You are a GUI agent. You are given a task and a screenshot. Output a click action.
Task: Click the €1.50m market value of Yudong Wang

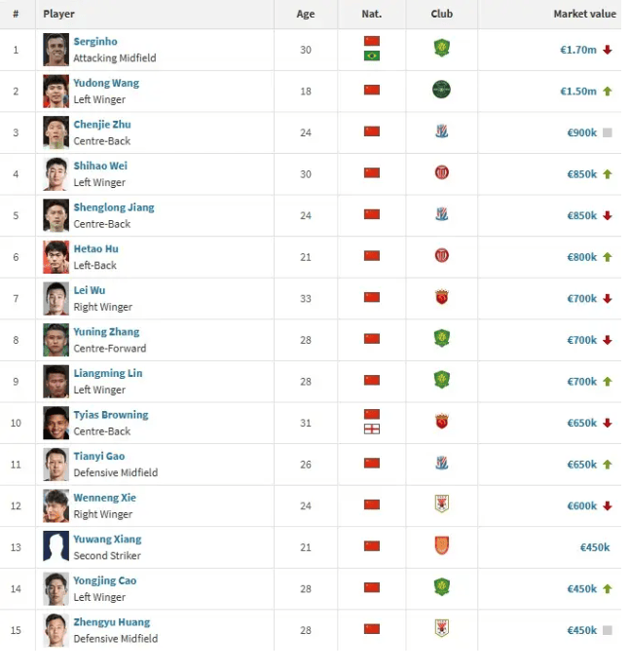(578, 92)
